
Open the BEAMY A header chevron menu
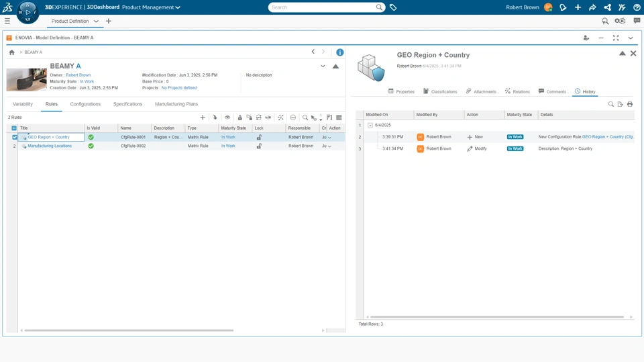(323, 66)
